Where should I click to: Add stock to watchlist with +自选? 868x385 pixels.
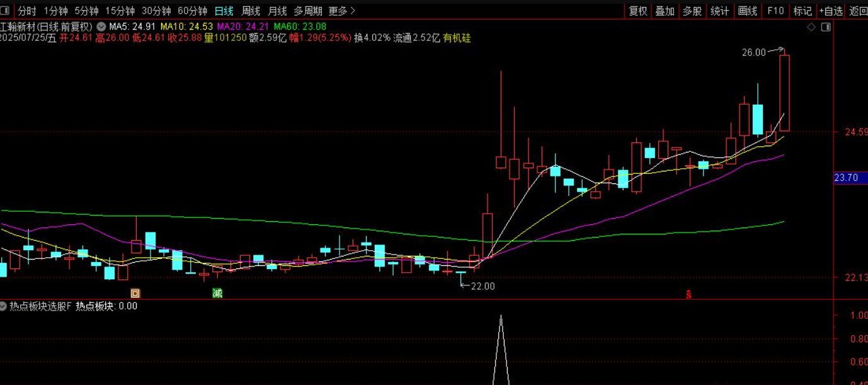pyautogui.click(x=830, y=11)
